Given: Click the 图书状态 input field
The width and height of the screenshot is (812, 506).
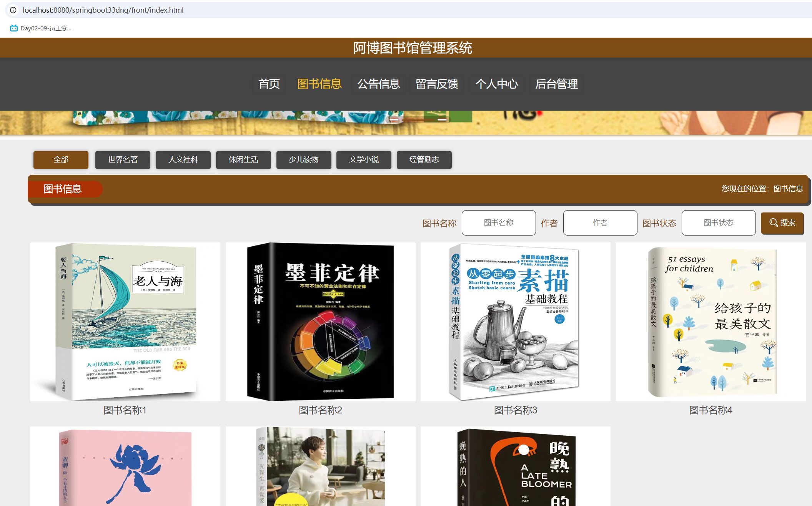Looking at the screenshot, I should pyautogui.click(x=718, y=222).
